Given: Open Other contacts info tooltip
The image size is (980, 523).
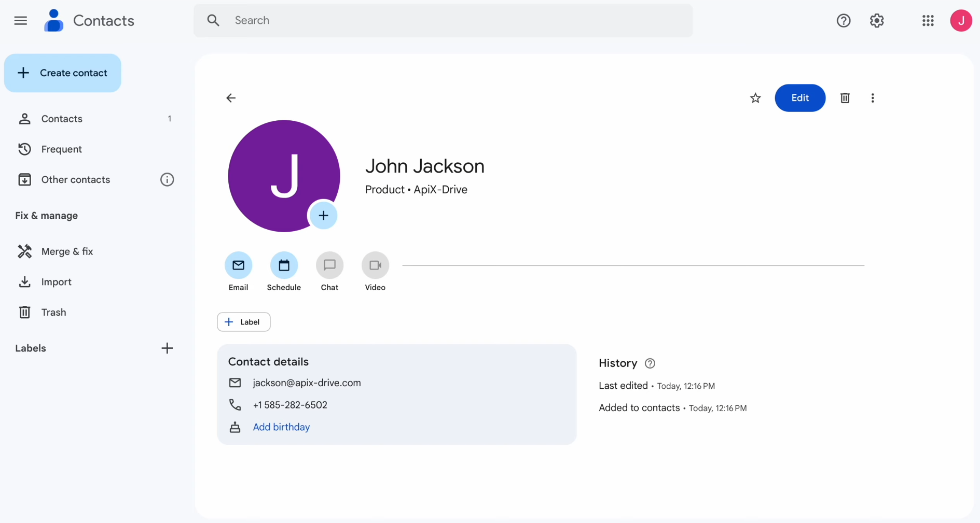Looking at the screenshot, I should tap(167, 179).
